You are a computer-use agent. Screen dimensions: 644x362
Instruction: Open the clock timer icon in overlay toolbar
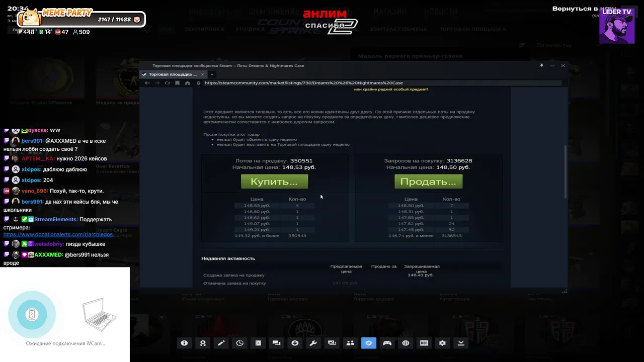pyautogui.click(x=239, y=343)
